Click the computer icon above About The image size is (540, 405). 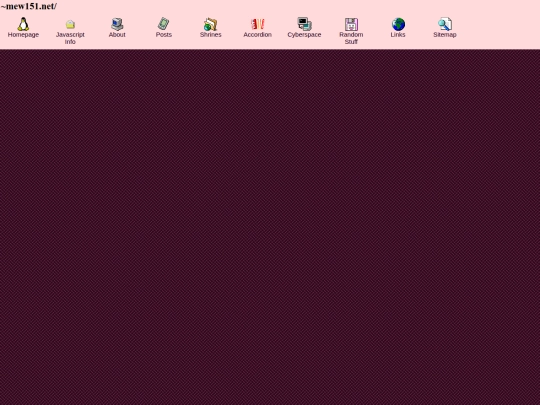point(117,24)
